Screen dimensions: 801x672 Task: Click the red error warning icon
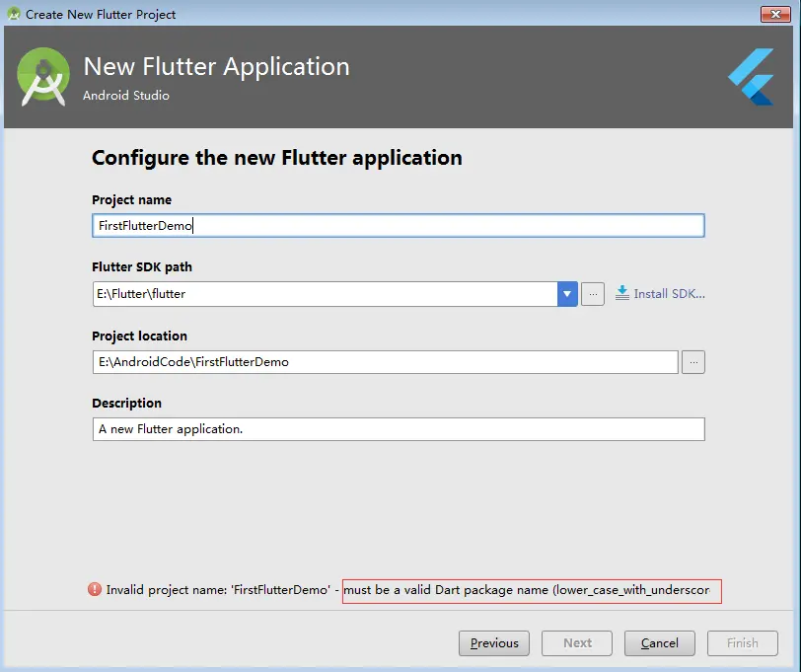[95, 590]
